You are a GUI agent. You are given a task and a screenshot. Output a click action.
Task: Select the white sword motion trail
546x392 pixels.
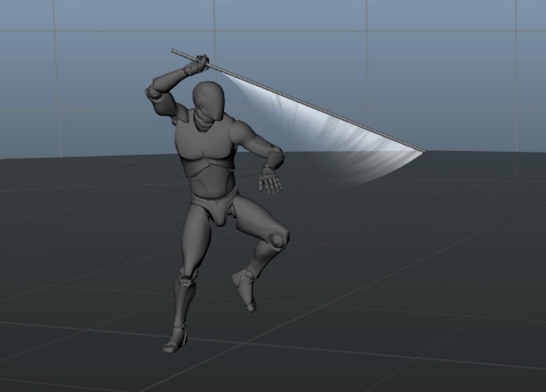pyautogui.click(x=337, y=128)
